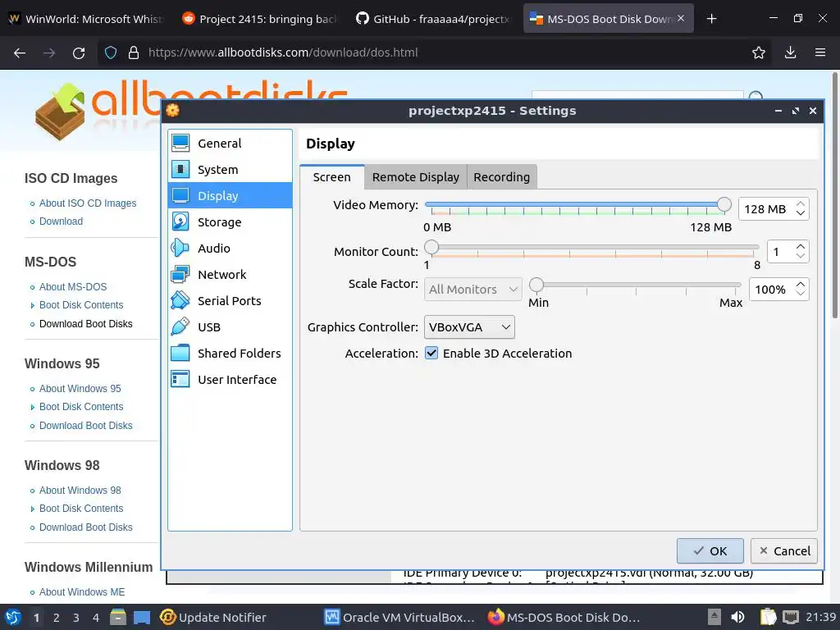Switch to GitHub projectxp browser tab
The width and height of the screenshot is (840, 630).
[435, 19]
